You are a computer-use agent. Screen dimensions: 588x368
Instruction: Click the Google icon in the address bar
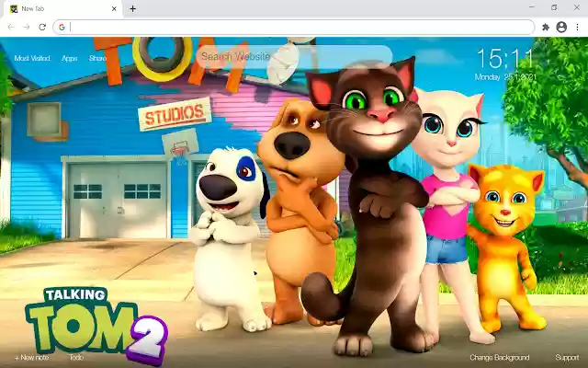[62, 27]
